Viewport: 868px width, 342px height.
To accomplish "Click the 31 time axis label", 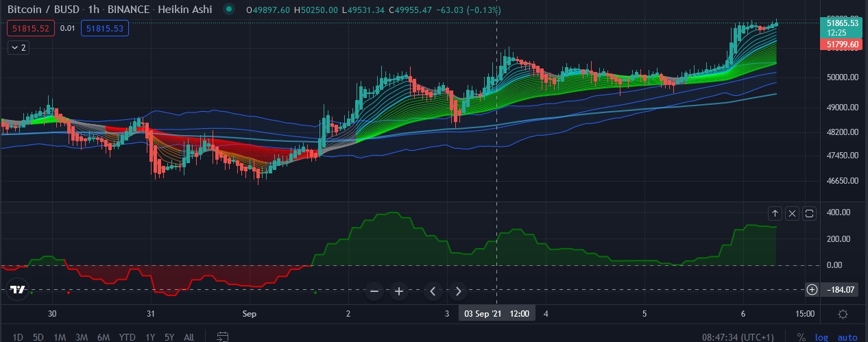I will coord(152,314).
